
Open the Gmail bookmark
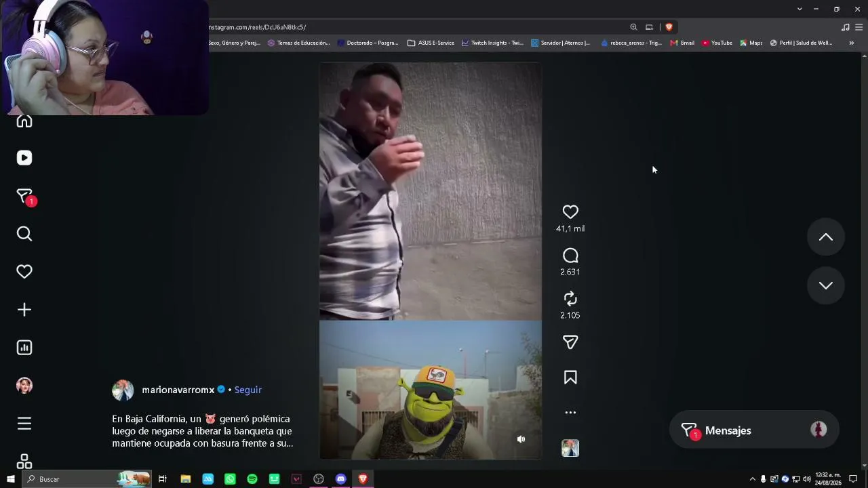click(682, 43)
